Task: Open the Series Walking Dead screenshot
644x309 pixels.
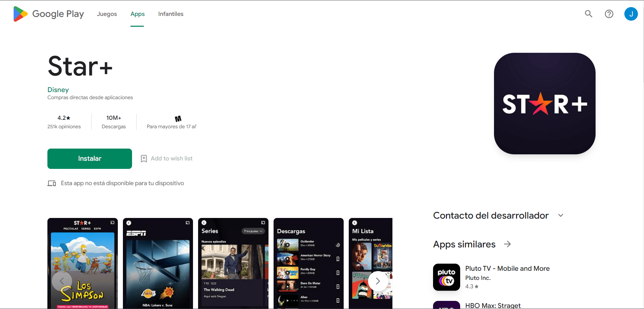Action: (x=233, y=263)
